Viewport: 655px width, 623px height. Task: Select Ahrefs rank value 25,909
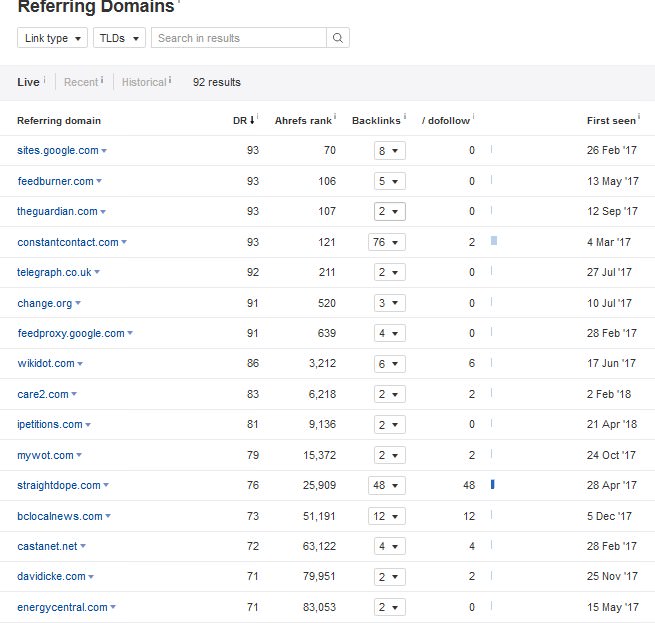[x=319, y=486]
